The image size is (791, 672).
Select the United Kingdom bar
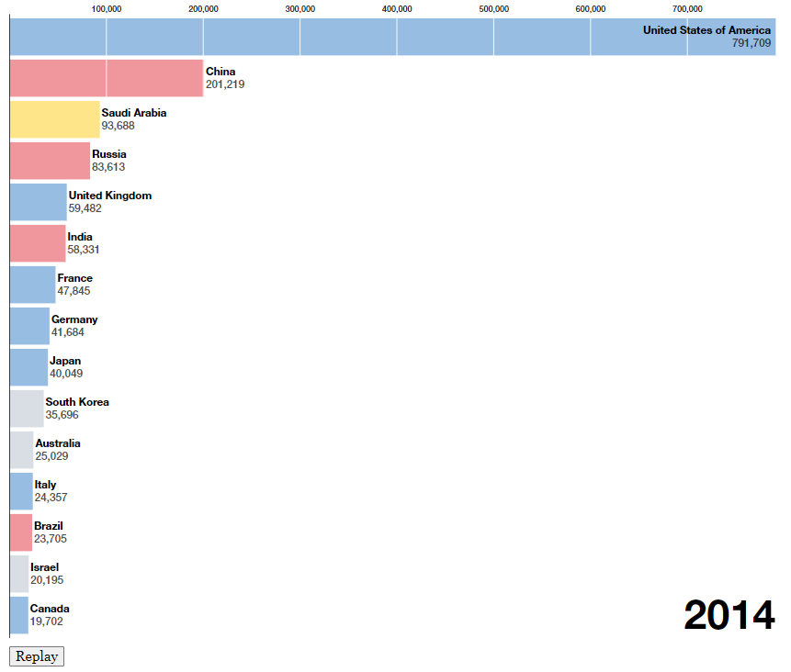[x=37, y=202]
